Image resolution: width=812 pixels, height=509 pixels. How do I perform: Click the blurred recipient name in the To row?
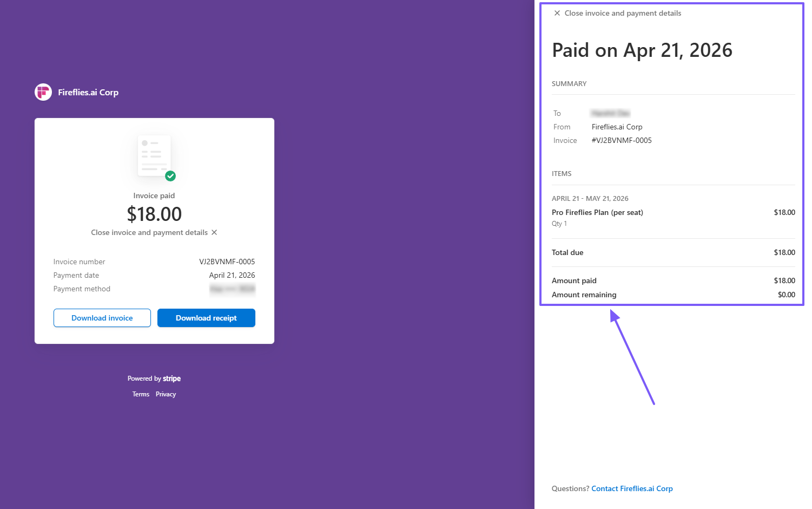[x=610, y=113]
